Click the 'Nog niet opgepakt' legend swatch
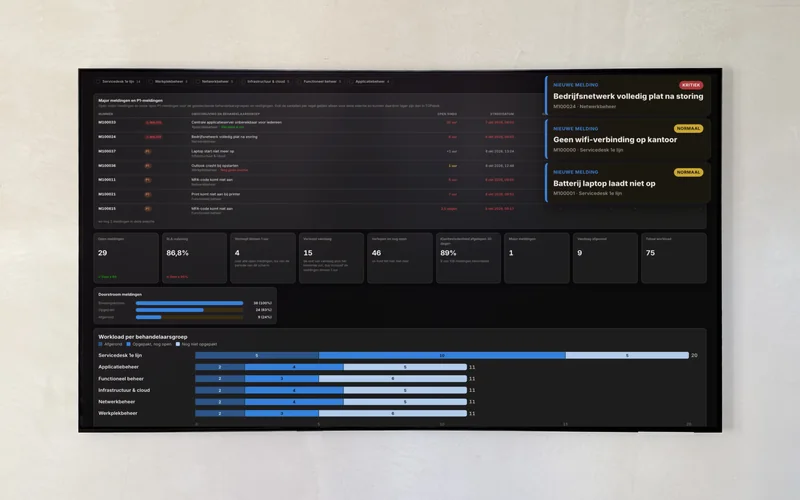Viewport: 800px width, 500px height. pos(178,344)
